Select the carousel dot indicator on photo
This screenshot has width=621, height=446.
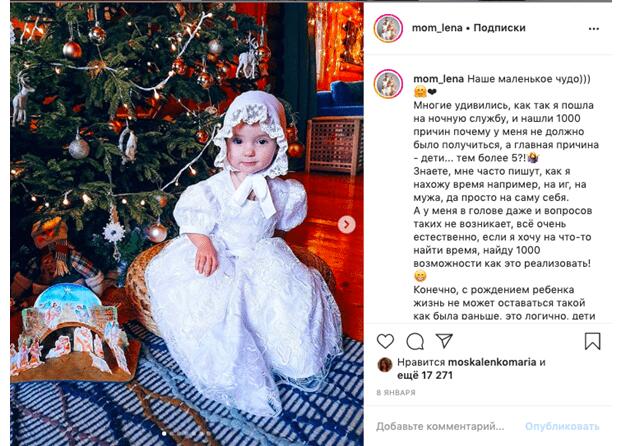pos(164,434)
